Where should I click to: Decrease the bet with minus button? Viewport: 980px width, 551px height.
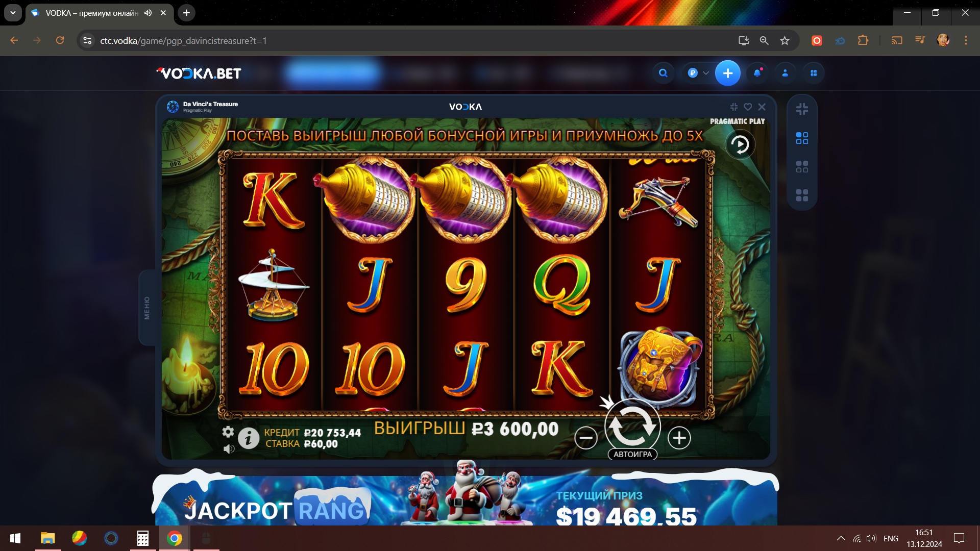coord(586,438)
